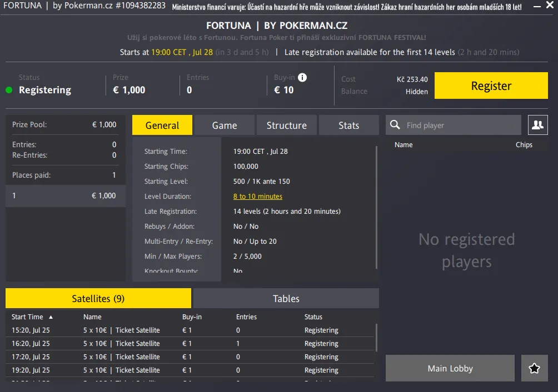Switch to the Stats tab
Image resolution: width=558 pixels, height=392 pixels.
tap(349, 125)
